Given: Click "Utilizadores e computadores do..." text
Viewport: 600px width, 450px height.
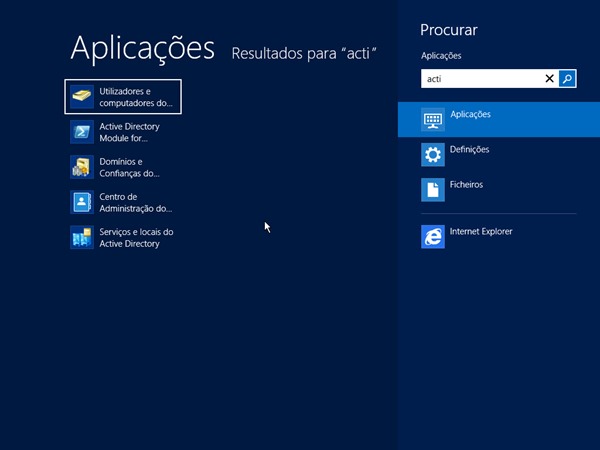Looking at the screenshot, I should click(x=136, y=97).
